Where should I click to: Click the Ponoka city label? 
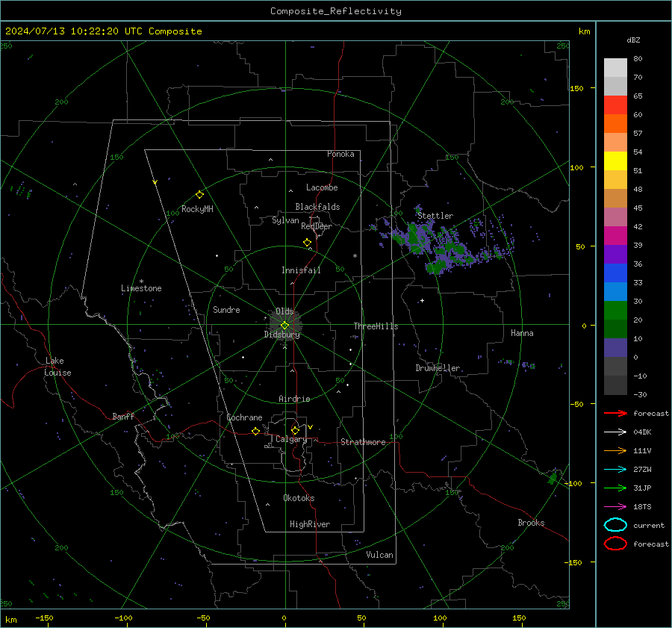340,154
